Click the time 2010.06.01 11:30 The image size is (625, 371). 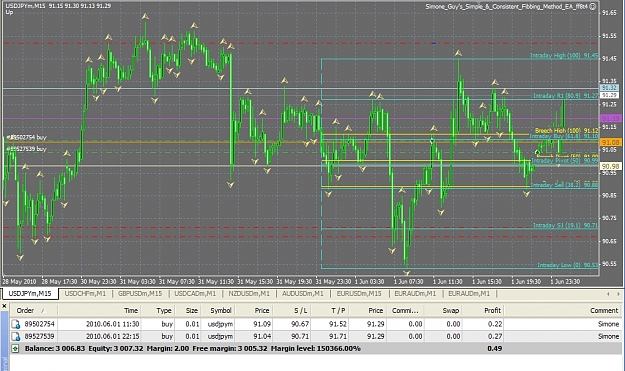pyautogui.click(x=112, y=324)
